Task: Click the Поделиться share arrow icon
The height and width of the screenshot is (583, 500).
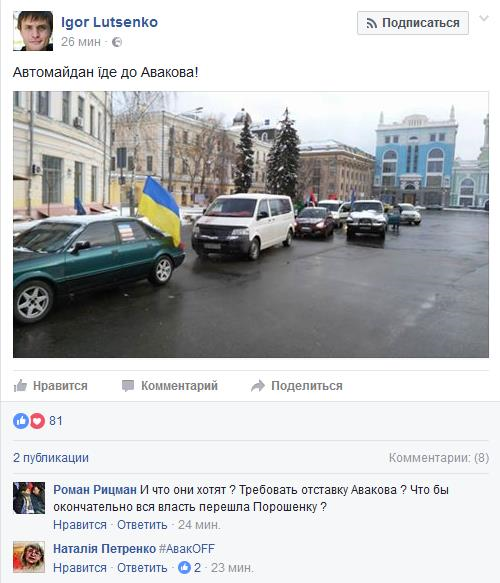Action: pyautogui.click(x=258, y=386)
